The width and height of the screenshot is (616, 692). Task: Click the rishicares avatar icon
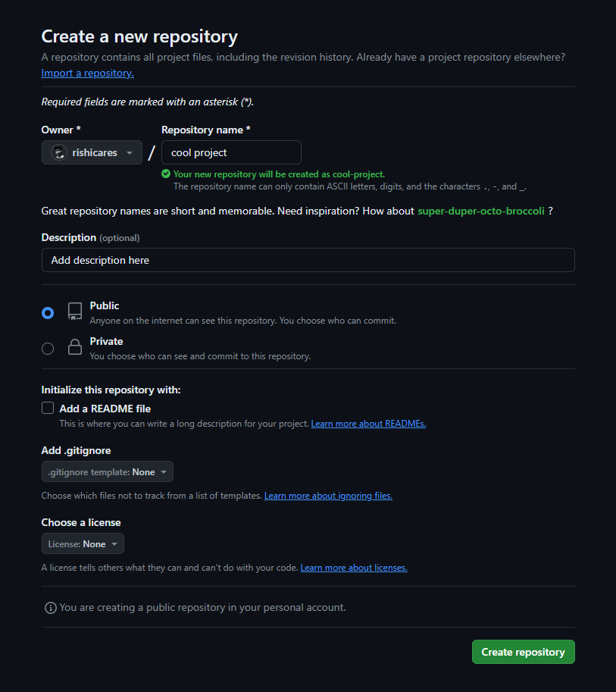click(x=58, y=152)
